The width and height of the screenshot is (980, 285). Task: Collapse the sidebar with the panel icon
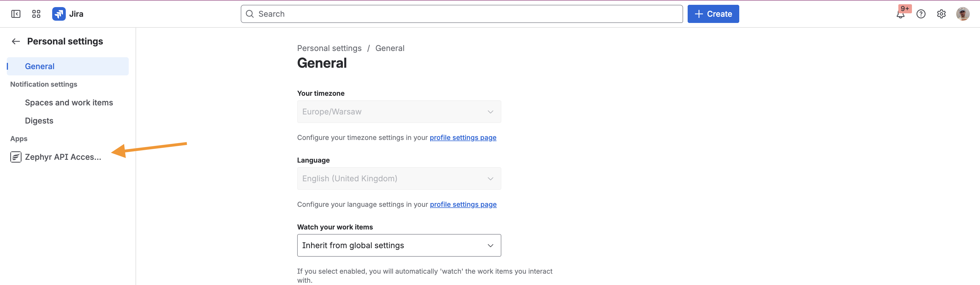pyautogui.click(x=16, y=14)
